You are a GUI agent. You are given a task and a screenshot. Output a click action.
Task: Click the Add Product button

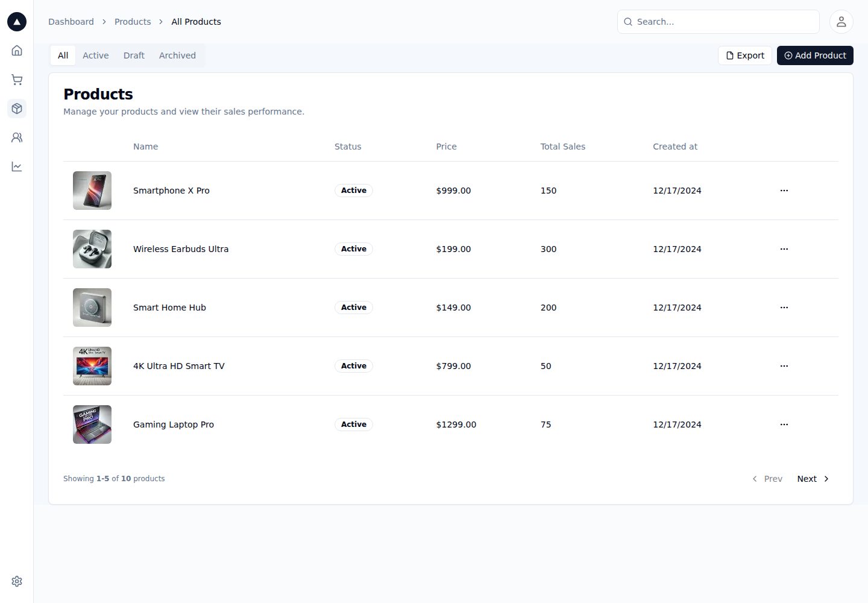(x=815, y=55)
